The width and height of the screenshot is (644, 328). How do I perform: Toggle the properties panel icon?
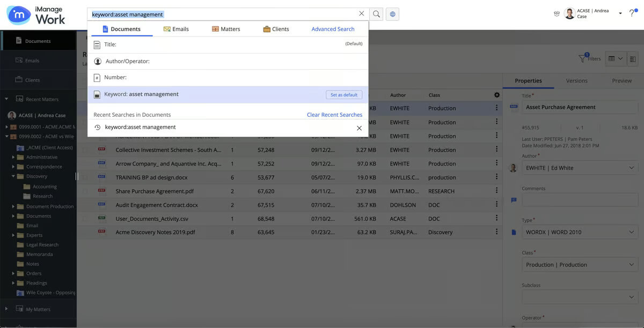[632, 58]
